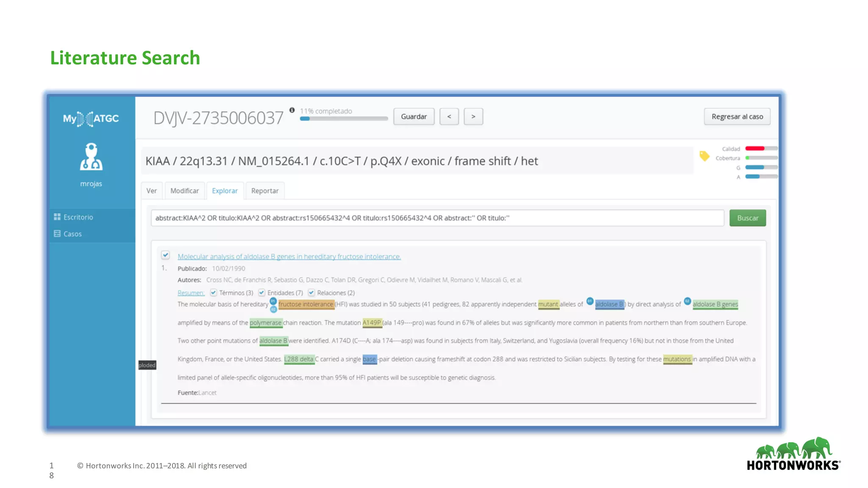The width and height of the screenshot is (868, 488).
Task: Click the A indicator bar
Action: (762, 177)
